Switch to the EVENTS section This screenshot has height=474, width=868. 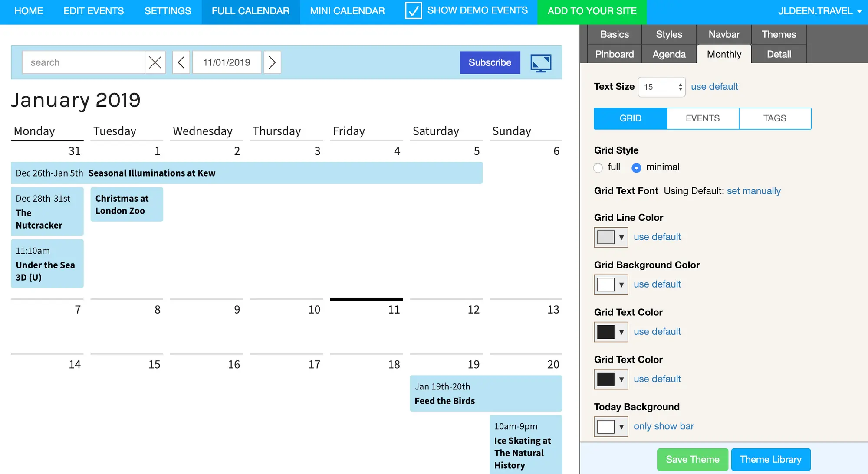point(702,118)
